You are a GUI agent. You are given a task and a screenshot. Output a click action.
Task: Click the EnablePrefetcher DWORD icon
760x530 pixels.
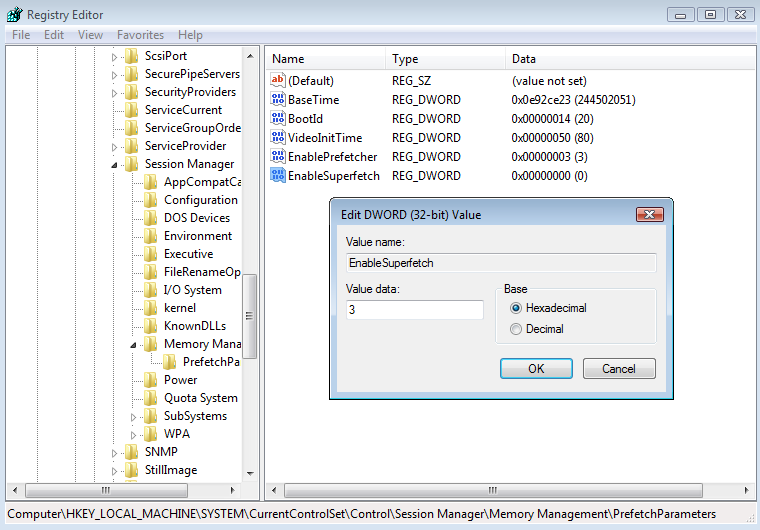pos(278,156)
